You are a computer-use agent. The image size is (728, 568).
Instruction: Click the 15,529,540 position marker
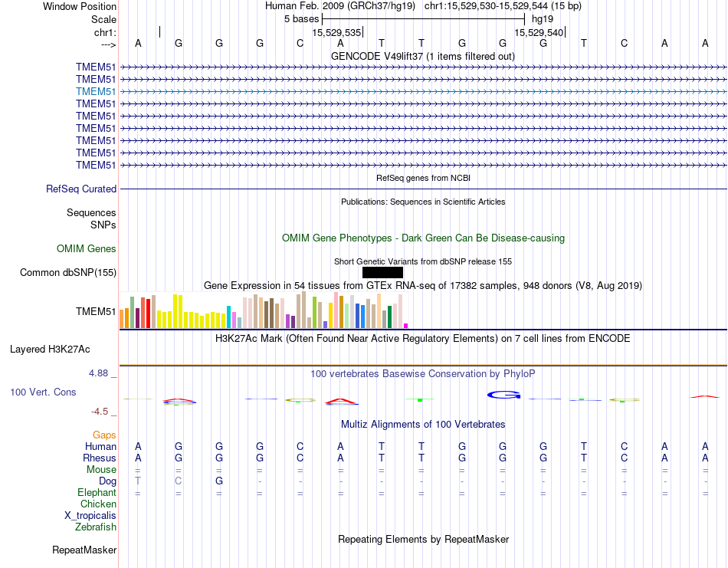click(x=539, y=32)
